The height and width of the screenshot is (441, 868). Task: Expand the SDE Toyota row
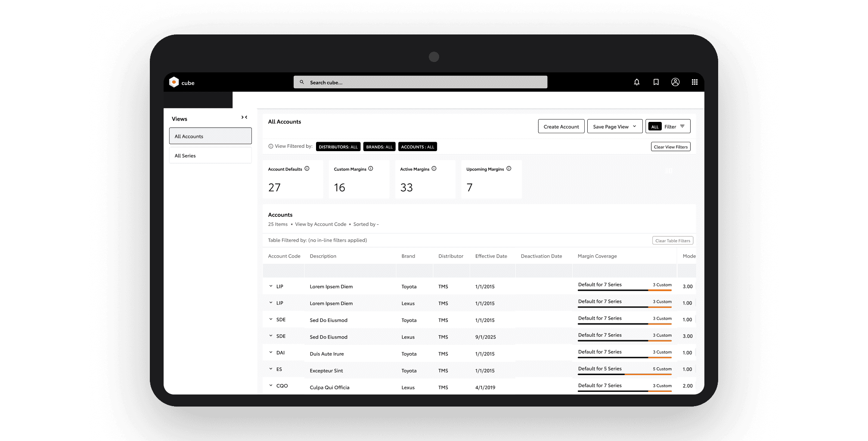pyautogui.click(x=271, y=319)
